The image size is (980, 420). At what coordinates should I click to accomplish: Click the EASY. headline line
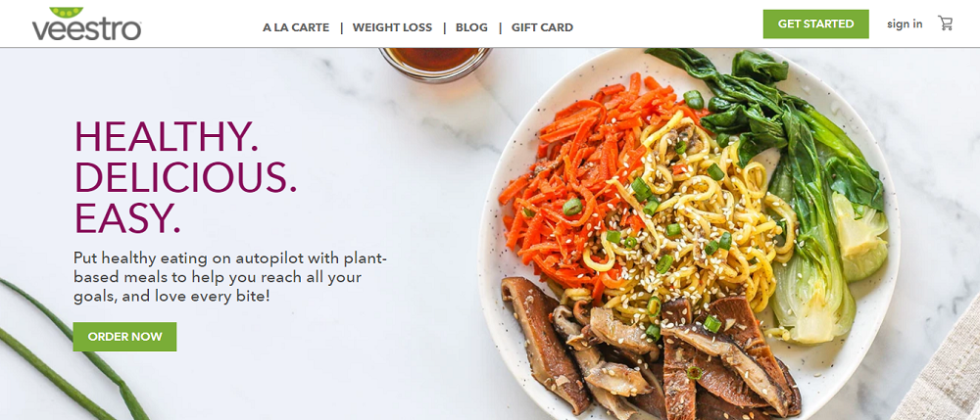click(127, 217)
